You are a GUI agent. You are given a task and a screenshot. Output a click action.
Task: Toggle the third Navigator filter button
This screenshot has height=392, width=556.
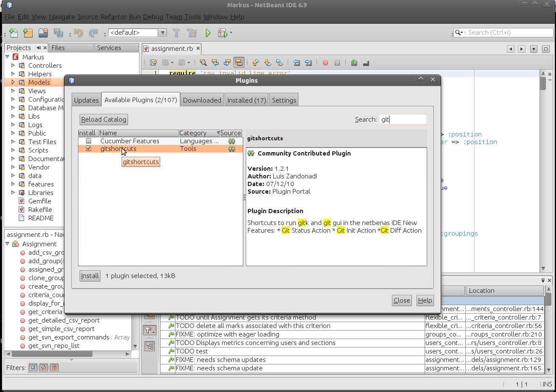click(54, 367)
